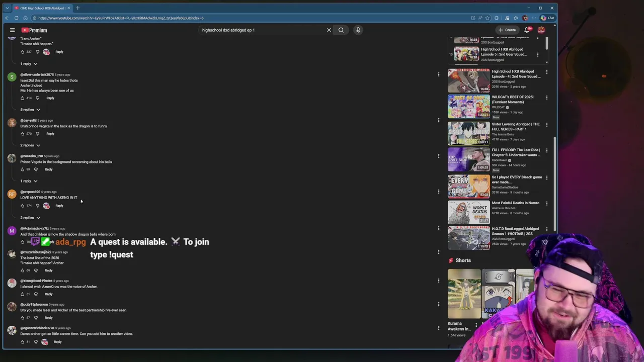
Task: Reply to the AKENO comment
Action: click(59, 206)
